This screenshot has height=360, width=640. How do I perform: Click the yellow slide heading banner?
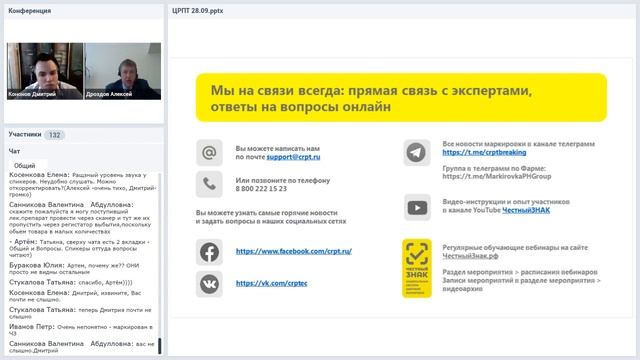tap(401, 98)
